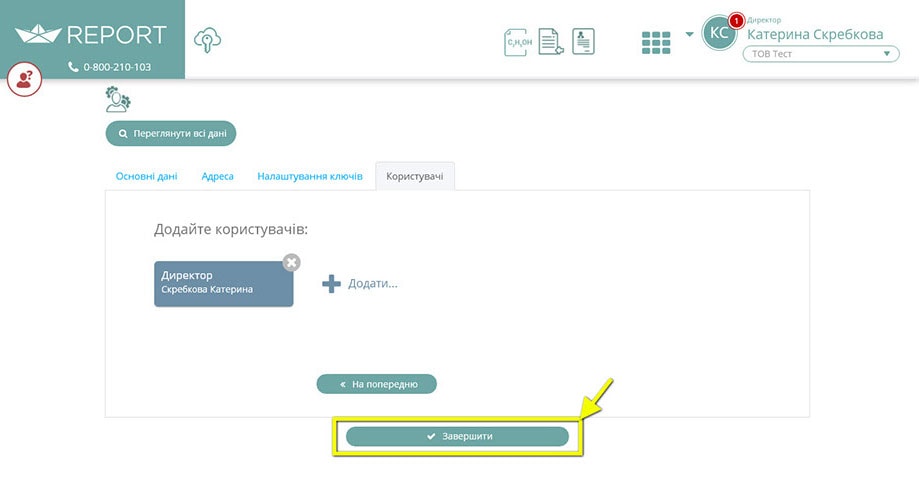The height and width of the screenshot is (501, 920).
Task: Click Переглянути всі дані button
Action: [x=171, y=134]
